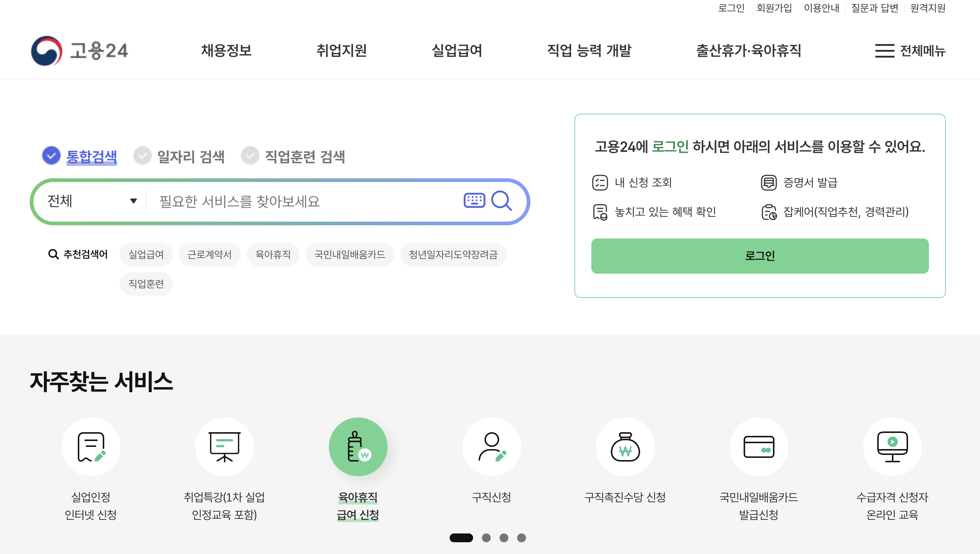The height and width of the screenshot is (554, 980).
Task: Select recommended keyword 육아휴직
Action: click(273, 254)
